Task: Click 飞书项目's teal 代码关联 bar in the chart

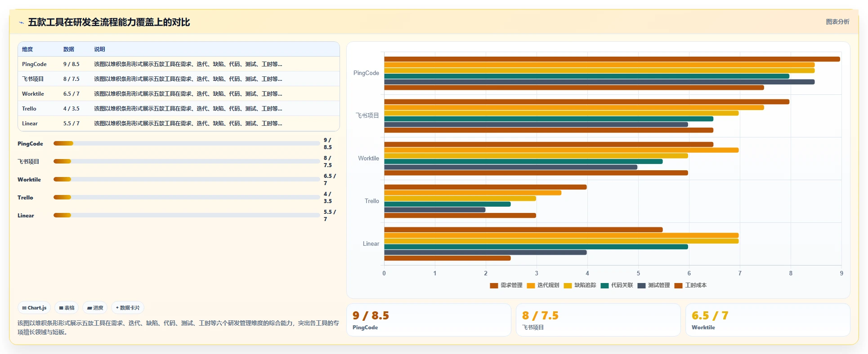Action: (x=549, y=119)
